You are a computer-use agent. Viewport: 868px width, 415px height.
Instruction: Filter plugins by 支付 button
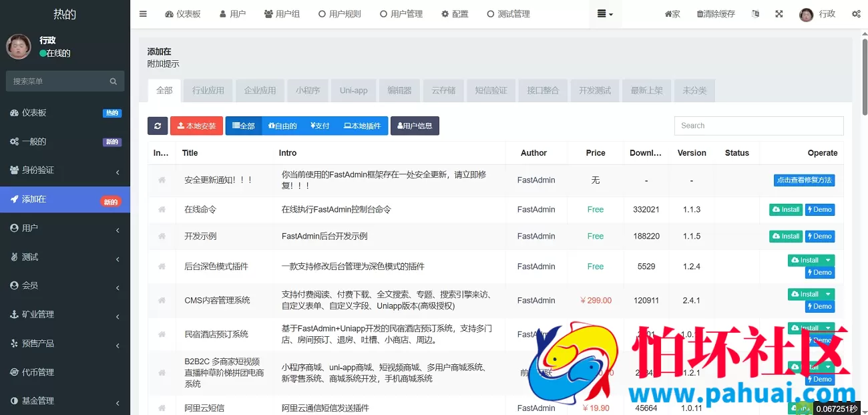pos(320,126)
